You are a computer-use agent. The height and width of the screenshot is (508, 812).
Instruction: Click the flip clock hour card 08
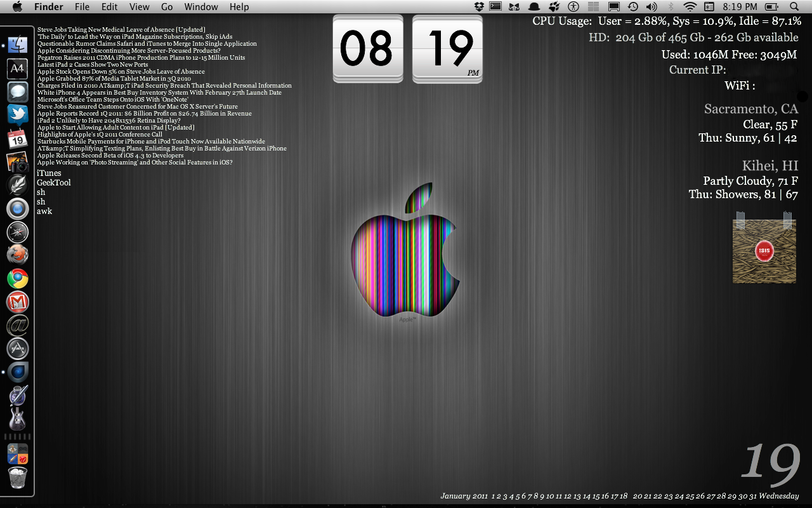[x=368, y=49]
